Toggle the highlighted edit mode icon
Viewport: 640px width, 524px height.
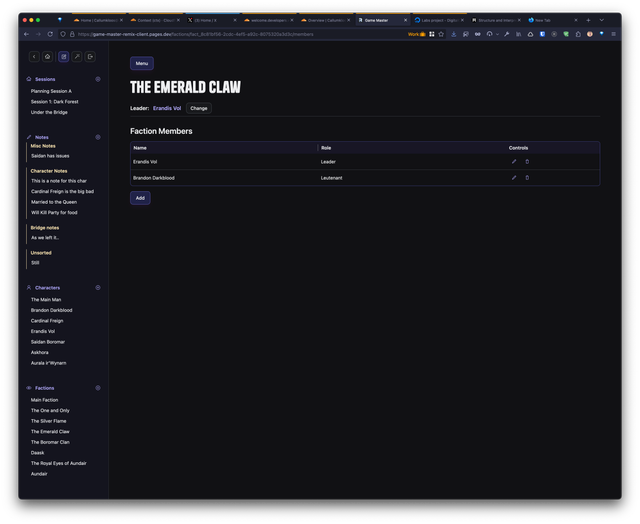(x=64, y=57)
